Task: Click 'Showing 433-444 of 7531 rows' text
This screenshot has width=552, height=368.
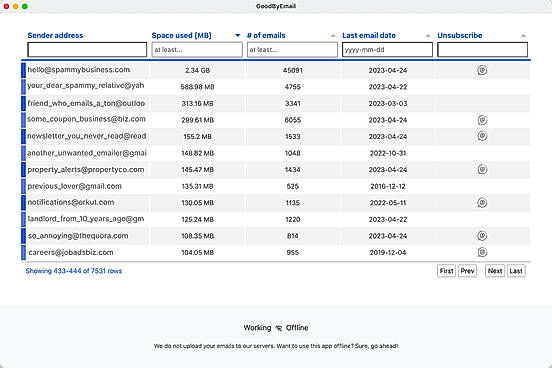Action: click(74, 271)
